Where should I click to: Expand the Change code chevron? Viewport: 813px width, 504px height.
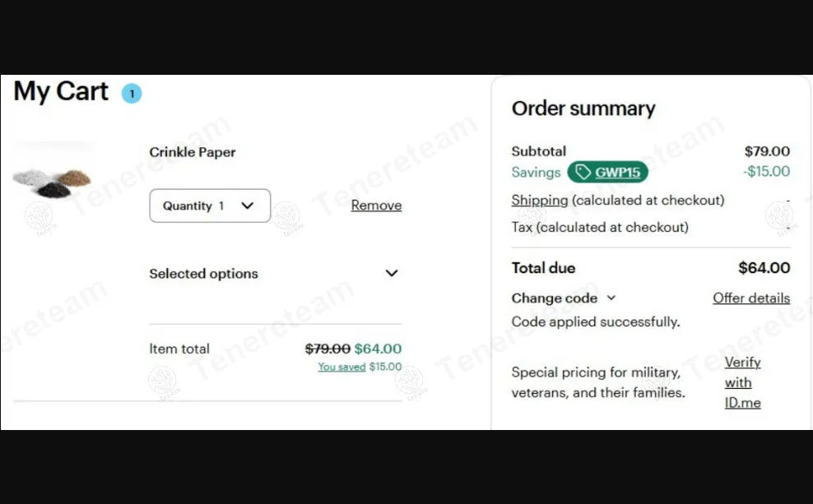(x=611, y=298)
